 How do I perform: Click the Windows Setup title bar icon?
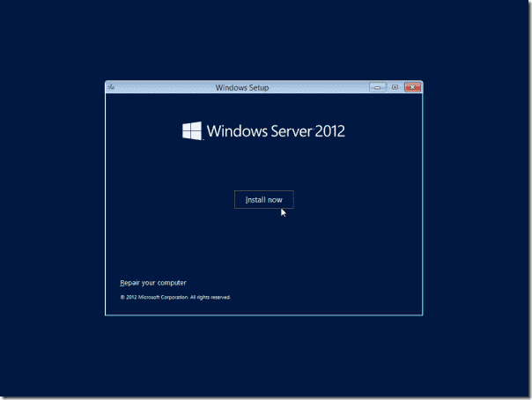pyautogui.click(x=111, y=87)
